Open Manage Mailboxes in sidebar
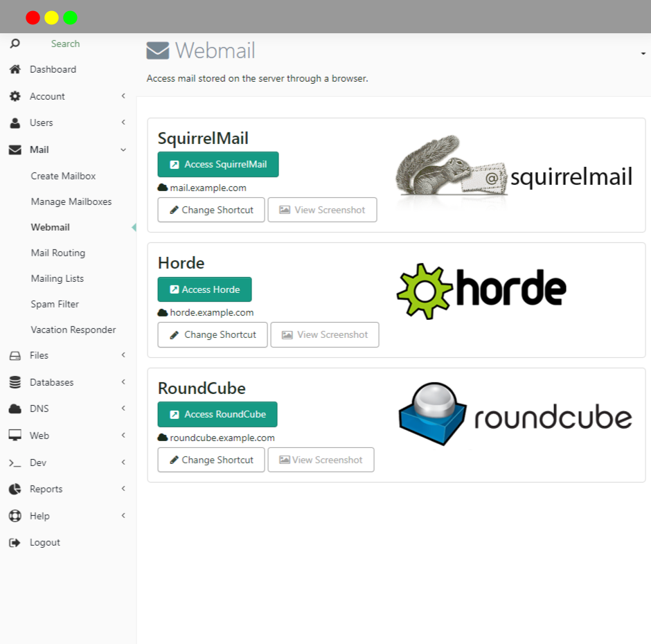The image size is (651, 644). [71, 202]
